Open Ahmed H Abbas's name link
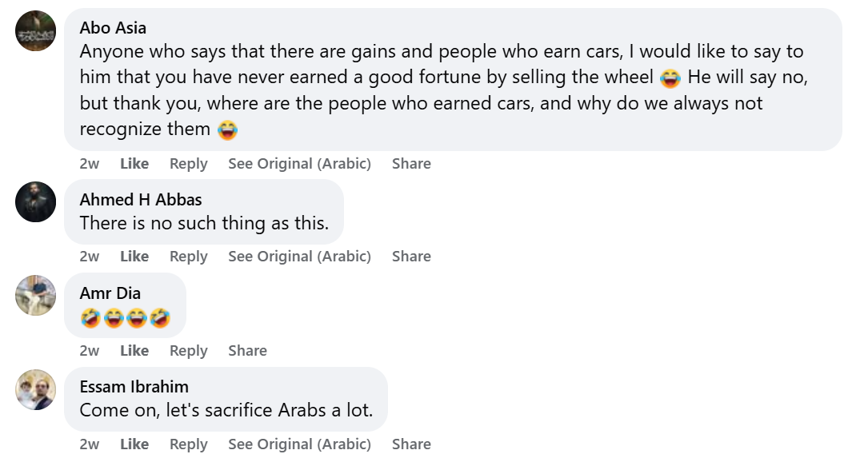This screenshot has width=868, height=470. [x=141, y=200]
